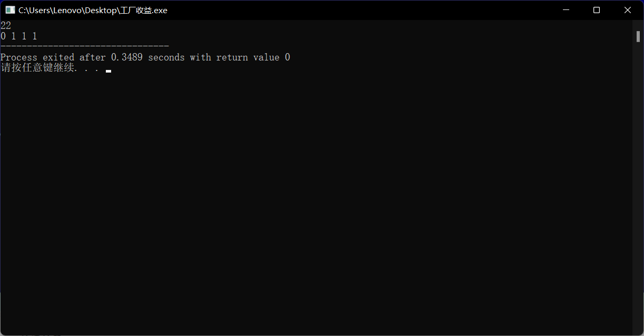
Task: Close the 工厂收益.exe console window
Action: pos(628,10)
